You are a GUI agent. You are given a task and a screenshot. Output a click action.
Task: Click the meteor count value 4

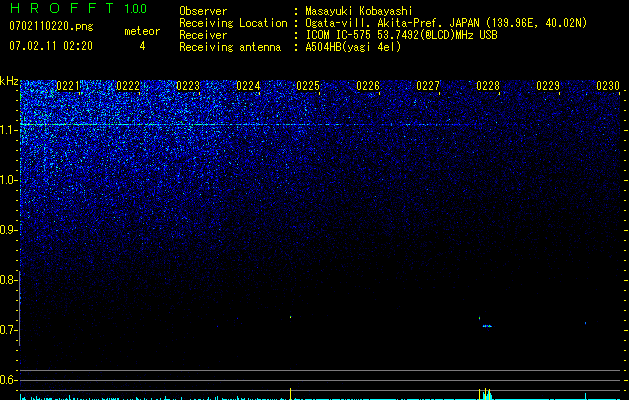coord(142,46)
